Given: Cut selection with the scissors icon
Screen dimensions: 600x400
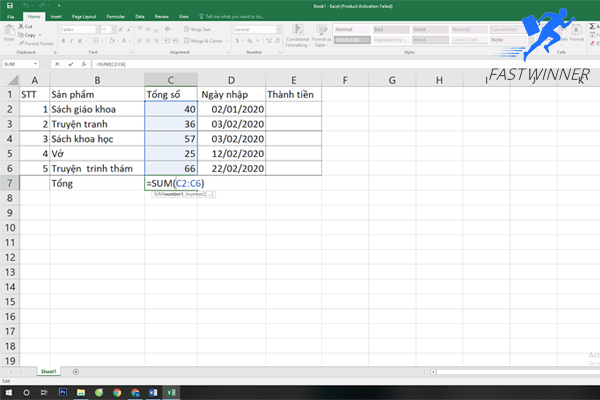Looking at the screenshot, I should pyautogui.click(x=21, y=26).
